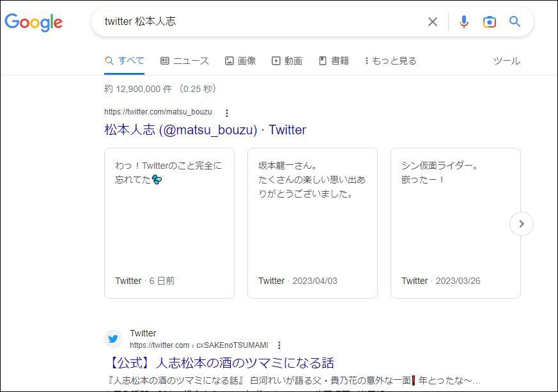Open tweet card 'Twitterのこと完全に忘れてた'
Screen dimensions: 558x392
169,223
